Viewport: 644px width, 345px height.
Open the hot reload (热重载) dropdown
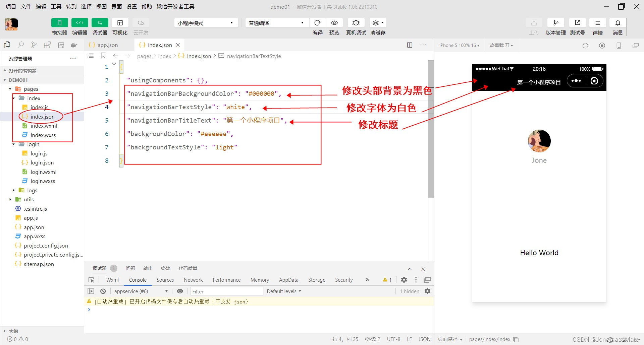coord(501,45)
